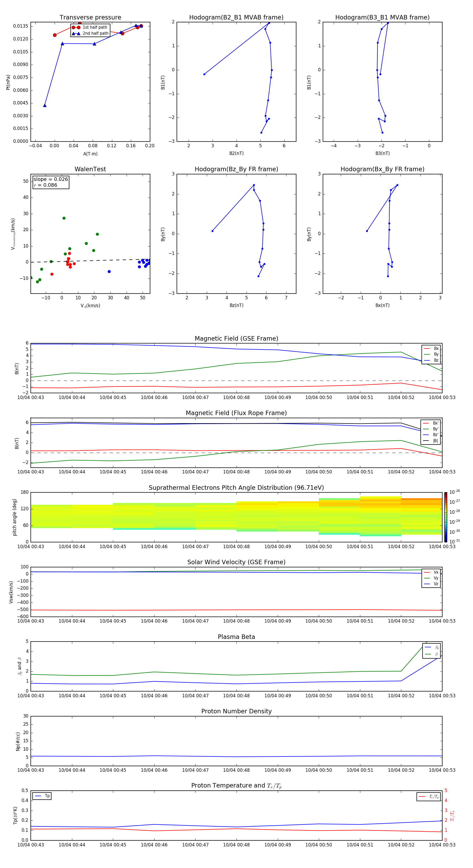Viewport: 473px width, 868px height.
Task: Click the pitch angle color scale bar
Action: pos(446,517)
